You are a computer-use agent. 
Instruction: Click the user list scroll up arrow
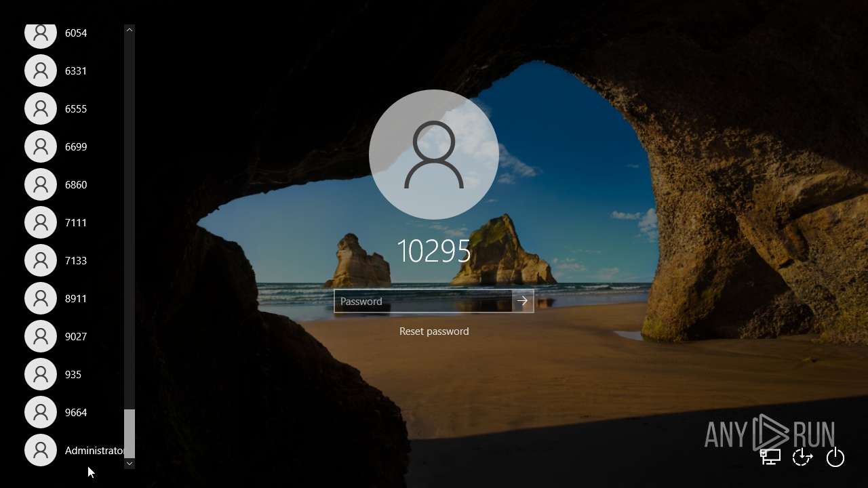tap(130, 30)
